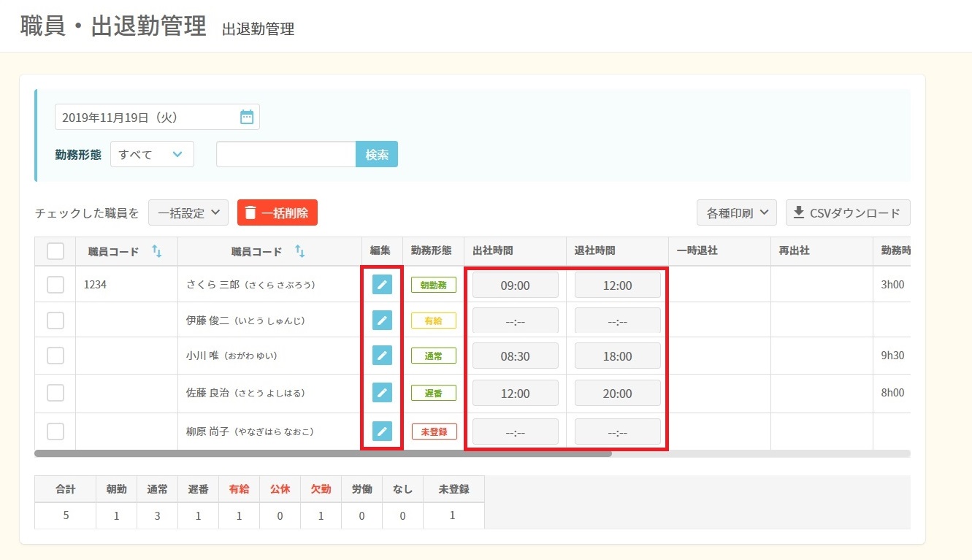Viewport: 972px width, 560px height.
Task: Click 出社時間 09:00 field for さくら 三郎
Action: coord(516,285)
